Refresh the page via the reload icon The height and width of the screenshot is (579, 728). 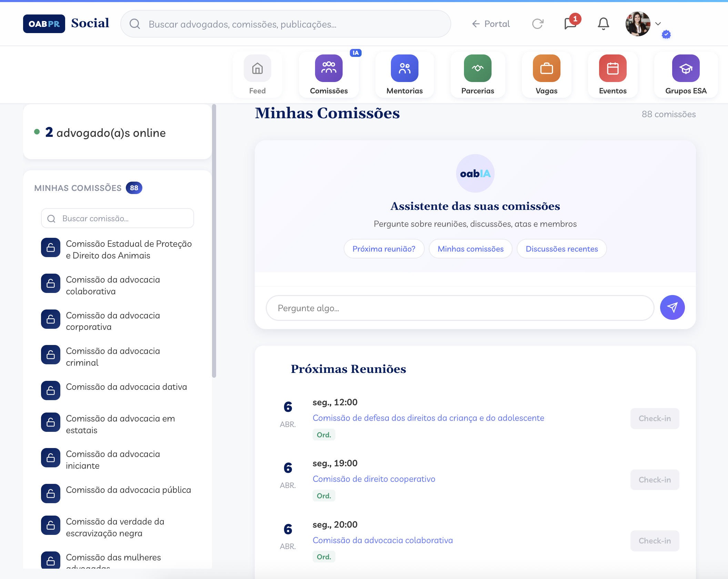538,23
